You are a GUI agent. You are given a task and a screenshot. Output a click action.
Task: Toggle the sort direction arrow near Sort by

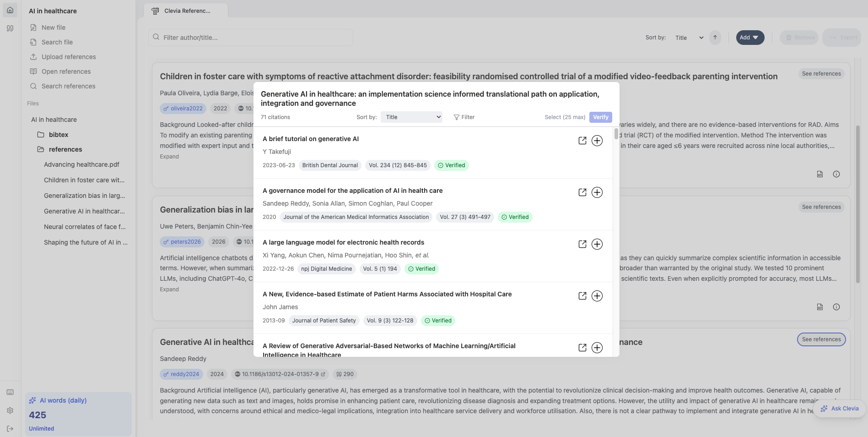click(715, 37)
